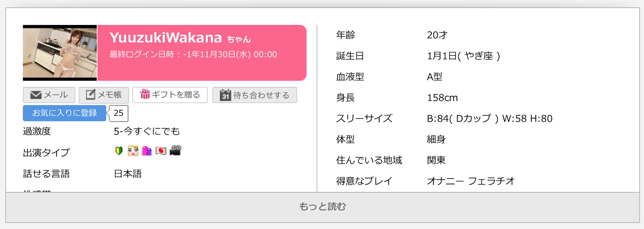This screenshot has width=644, height=229.
Task: Add performer with お気に入りに登録 button
Action: coord(64,113)
